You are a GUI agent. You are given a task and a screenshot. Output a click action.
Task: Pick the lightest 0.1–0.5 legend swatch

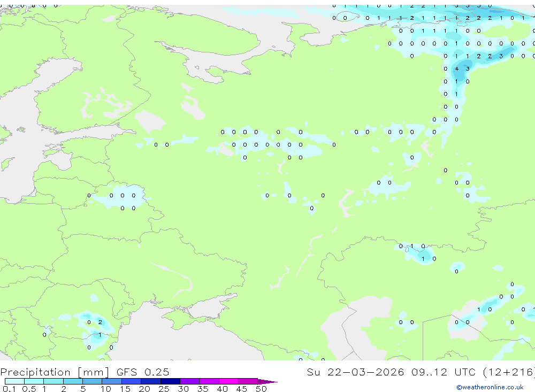(14, 381)
